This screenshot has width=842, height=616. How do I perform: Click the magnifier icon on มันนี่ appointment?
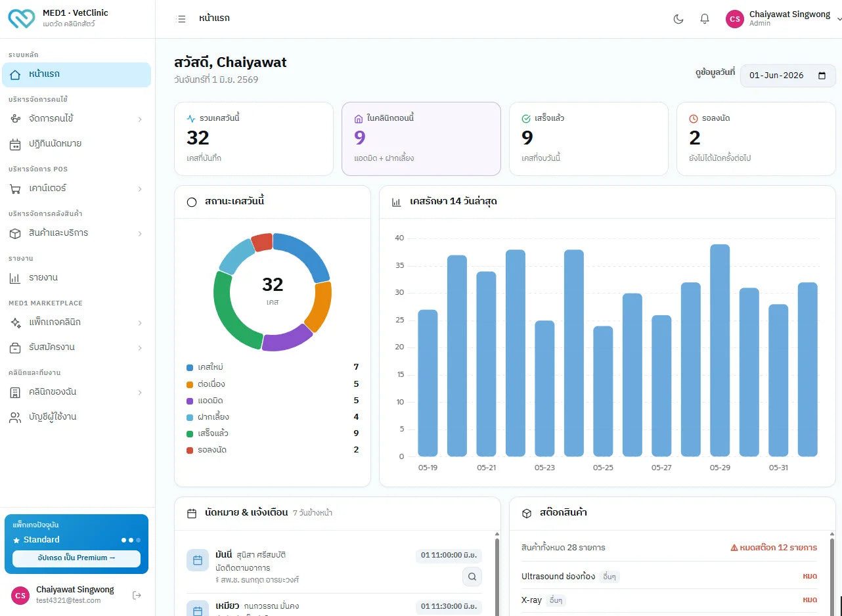coord(472,577)
